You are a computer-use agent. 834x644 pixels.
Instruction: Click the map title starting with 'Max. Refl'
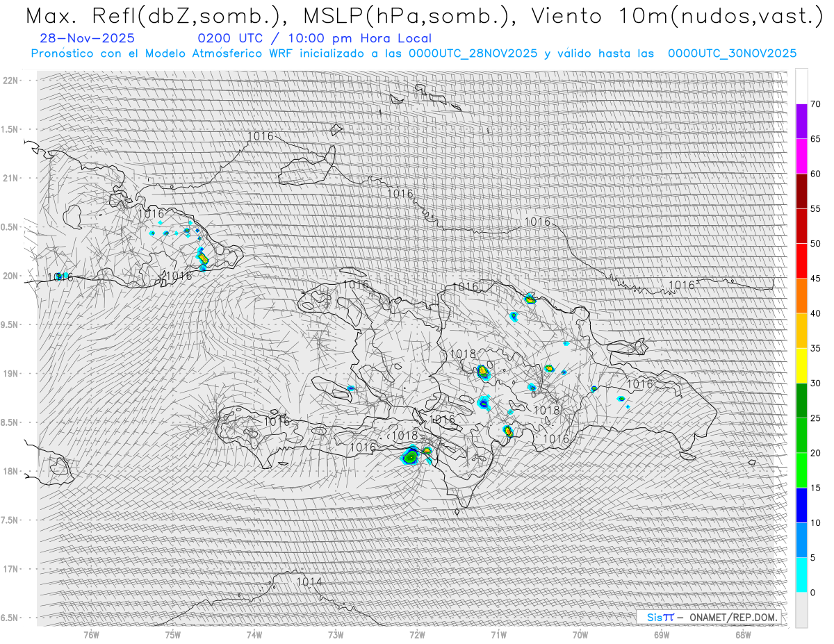pyautogui.click(x=423, y=17)
